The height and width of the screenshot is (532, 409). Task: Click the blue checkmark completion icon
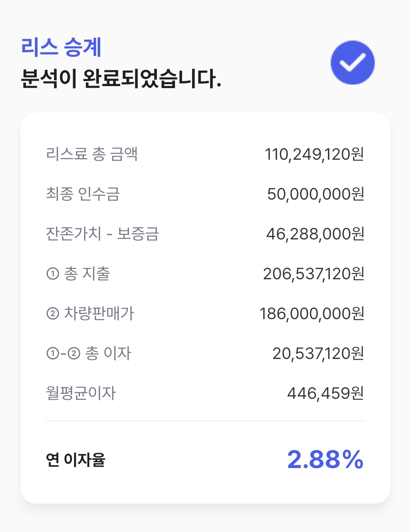352,63
